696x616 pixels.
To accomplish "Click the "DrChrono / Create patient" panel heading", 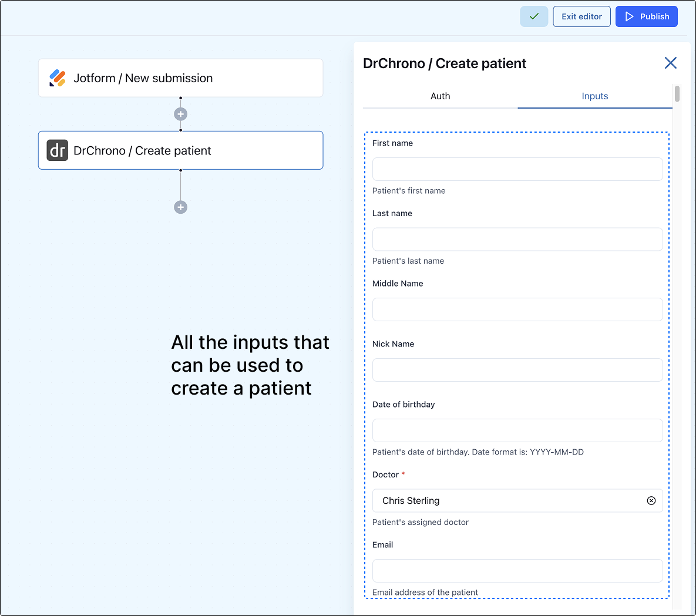I will 444,63.
